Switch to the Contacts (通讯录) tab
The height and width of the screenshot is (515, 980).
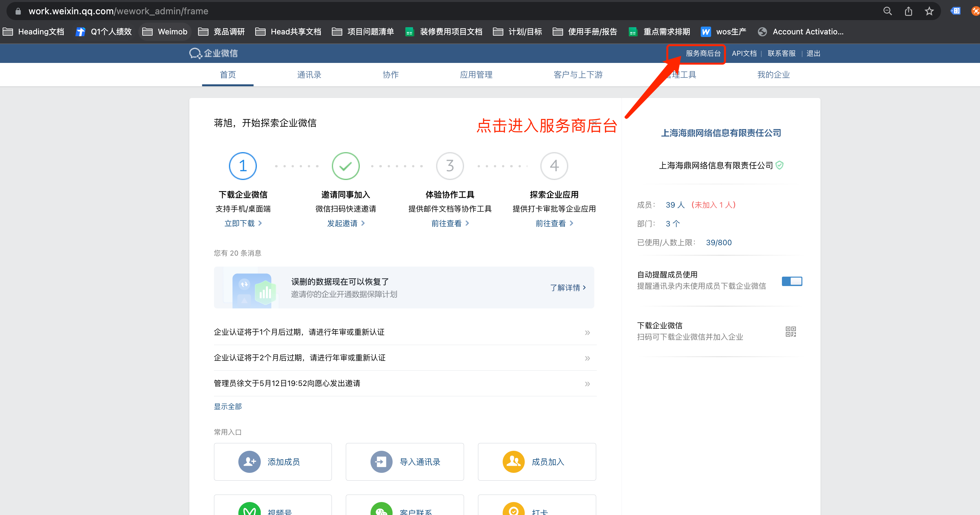click(309, 75)
